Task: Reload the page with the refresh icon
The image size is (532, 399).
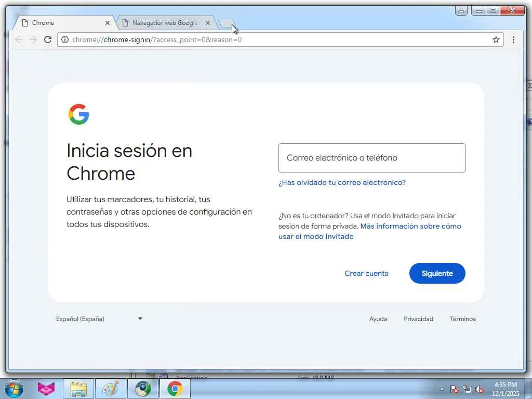Action: click(48, 39)
